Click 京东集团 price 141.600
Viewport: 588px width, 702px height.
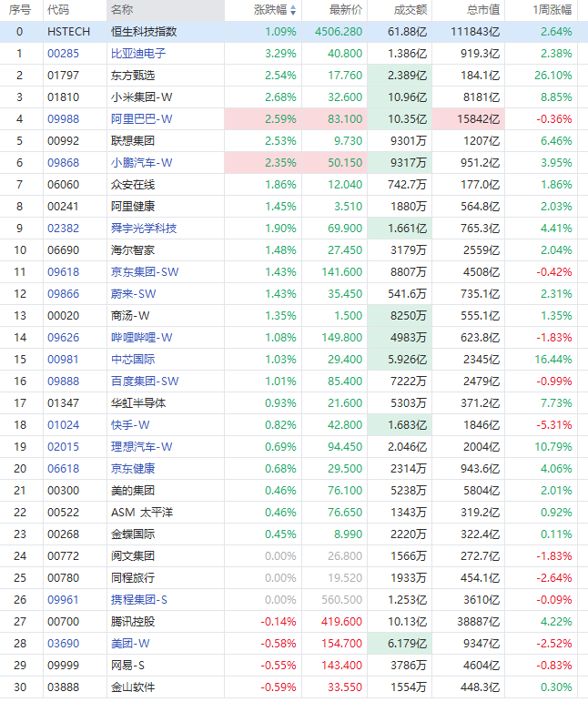coord(342,272)
